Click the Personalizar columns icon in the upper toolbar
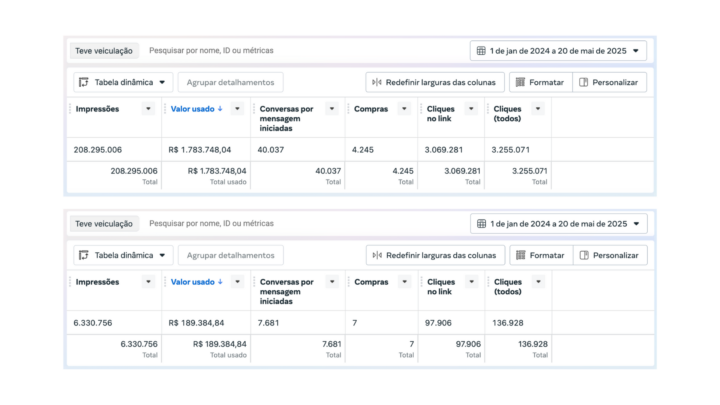This screenshot has height=405, width=720. pos(582,82)
